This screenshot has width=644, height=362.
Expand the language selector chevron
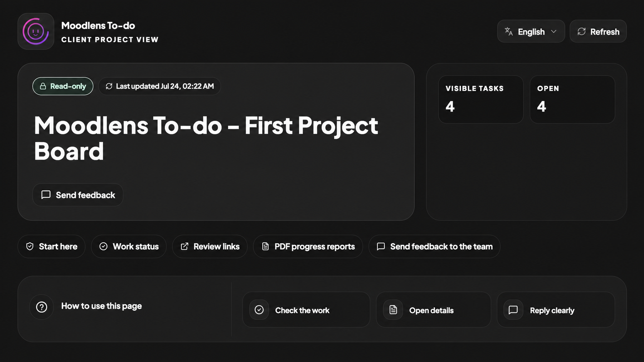(x=553, y=32)
